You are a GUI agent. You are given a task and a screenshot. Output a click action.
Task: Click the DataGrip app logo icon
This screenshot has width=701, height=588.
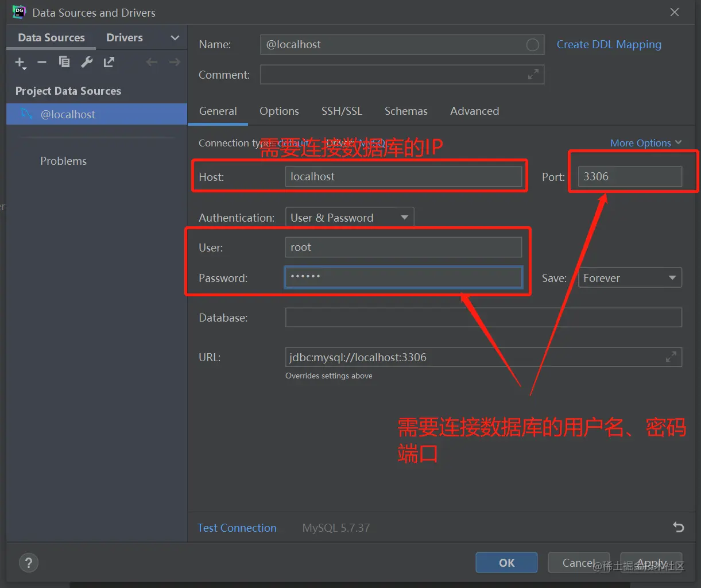19,12
